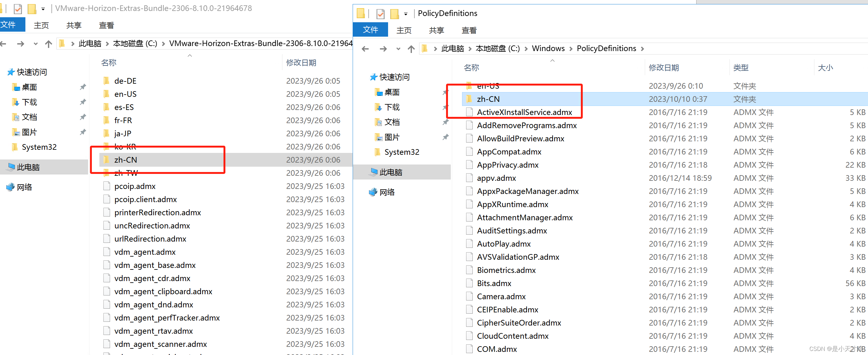Select zh-CN folder in VMware bundle list
Screen dimensions: 868x355
[x=126, y=160]
